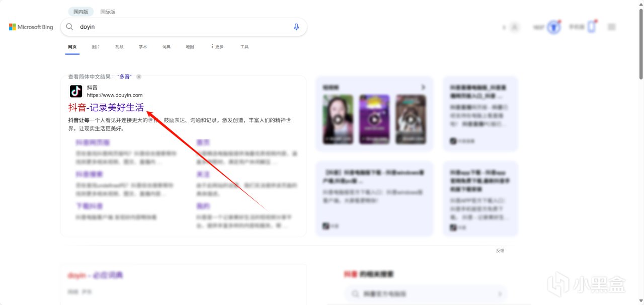Select the 图片 search tab
Screen dimensions: 644x305
pyautogui.click(x=96, y=47)
